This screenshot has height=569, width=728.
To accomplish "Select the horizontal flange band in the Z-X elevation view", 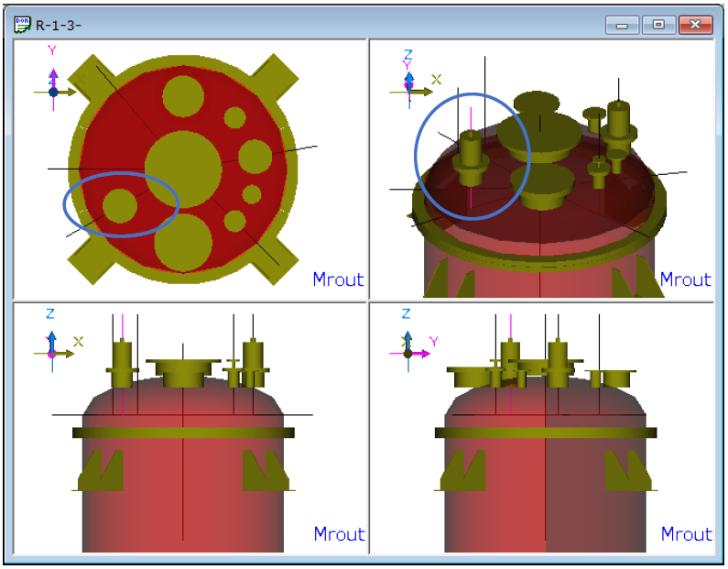I will click(183, 432).
